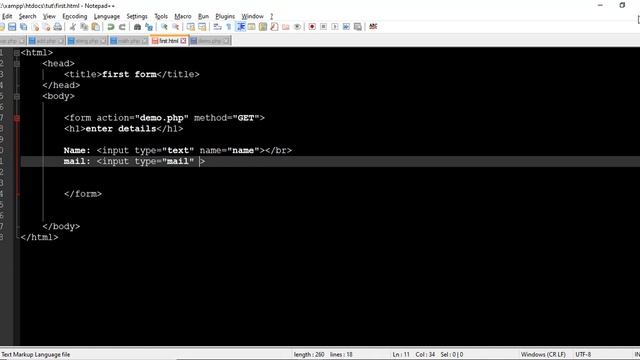The image size is (640, 360).
Task: Switch to the math.php tab
Action: tap(129, 41)
